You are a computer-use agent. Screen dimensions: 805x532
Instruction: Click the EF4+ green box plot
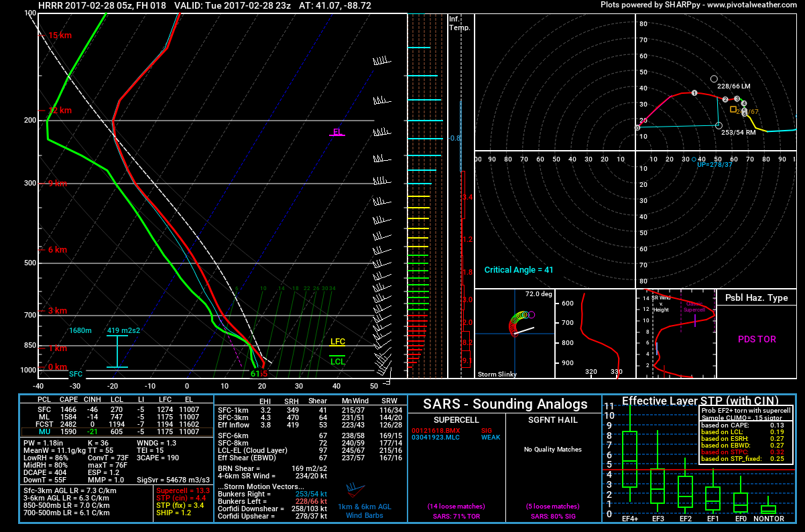(630, 459)
